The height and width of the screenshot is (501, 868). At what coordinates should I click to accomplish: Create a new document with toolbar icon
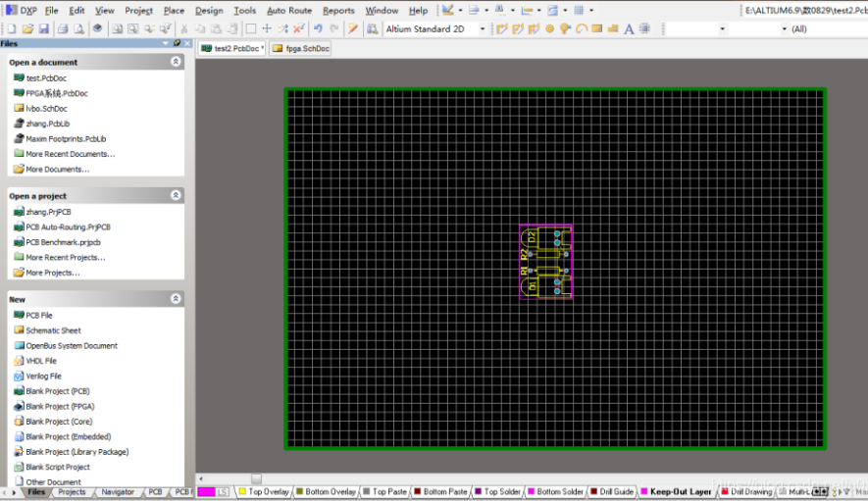pos(12,28)
